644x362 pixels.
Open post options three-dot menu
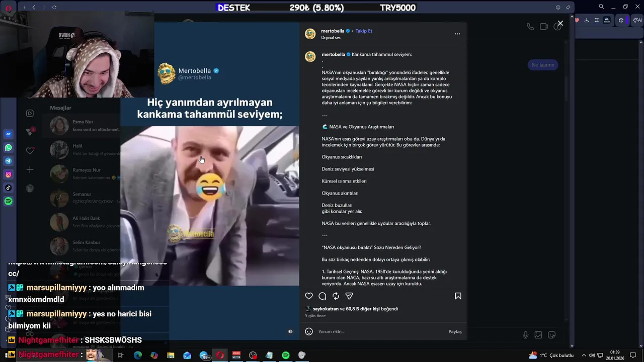(x=457, y=34)
